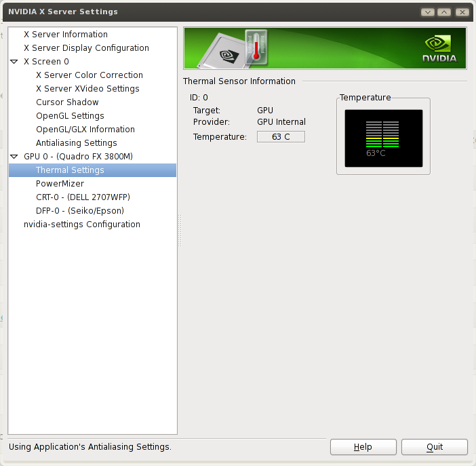
Task: Open X Server Information page
Action: [66, 35]
